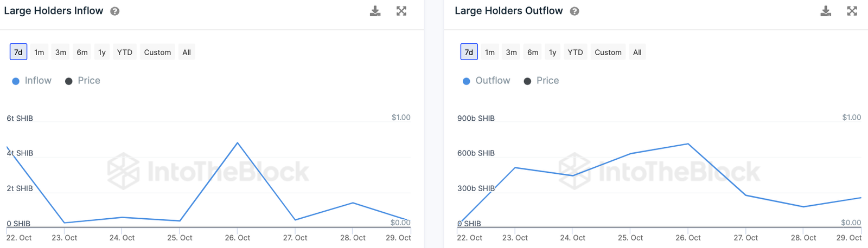This screenshot has height=248, width=868.
Task: Toggle Price series in Outflow chart
Action: tap(541, 81)
